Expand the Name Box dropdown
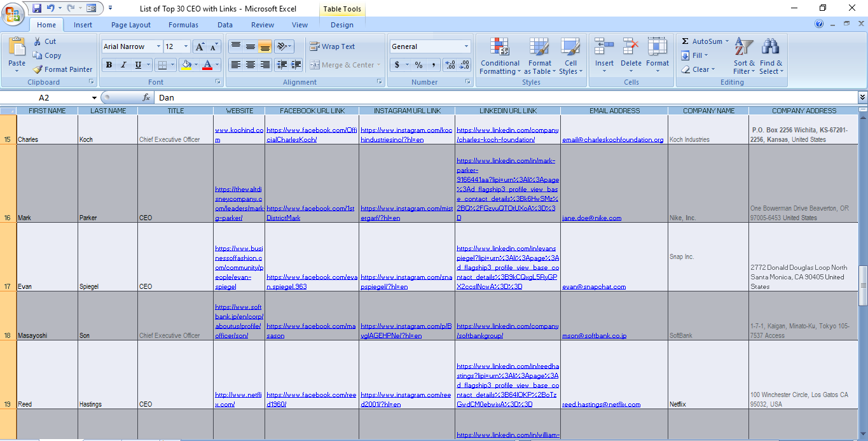 tap(94, 98)
